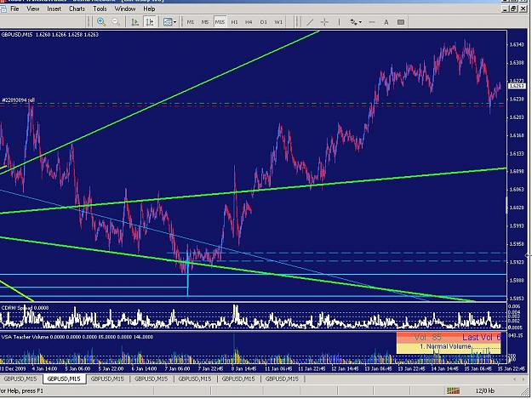532x399 pixels.
Task: Click the highlighted active GBPUSD,M15 chart tab
Action: tap(64, 379)
